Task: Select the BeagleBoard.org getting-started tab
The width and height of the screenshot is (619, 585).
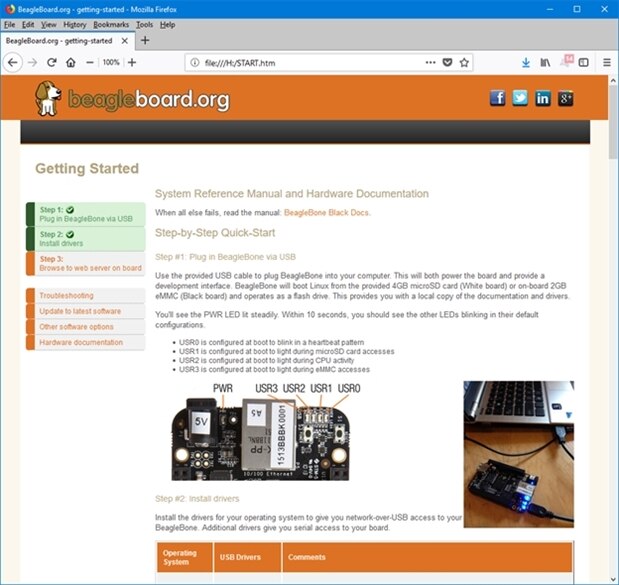Action: point(68,41)
